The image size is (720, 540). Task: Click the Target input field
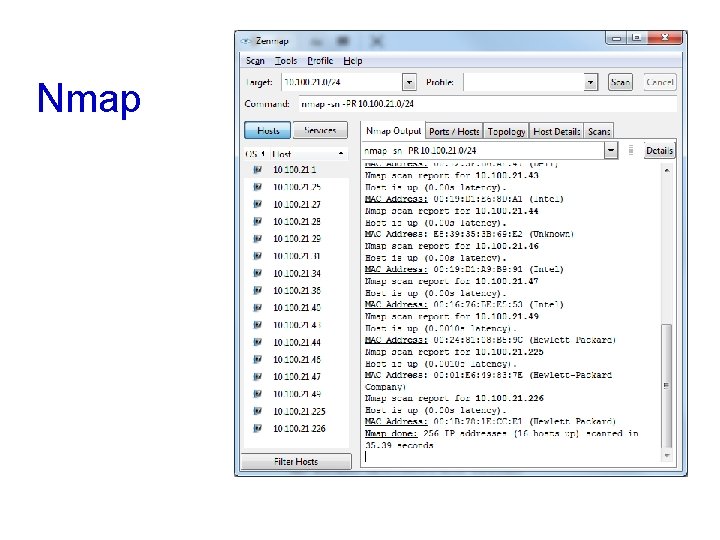(342, 82)
